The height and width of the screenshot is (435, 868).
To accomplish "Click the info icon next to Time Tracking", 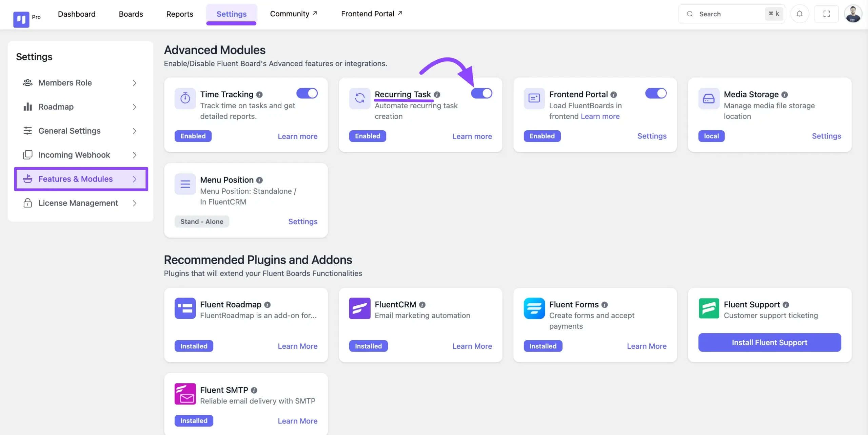I will (x=259, y=95).
